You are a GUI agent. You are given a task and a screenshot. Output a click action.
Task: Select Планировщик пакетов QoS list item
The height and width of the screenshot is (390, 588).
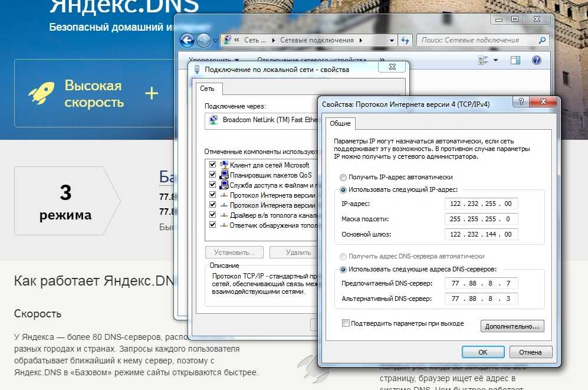point(270,175)
